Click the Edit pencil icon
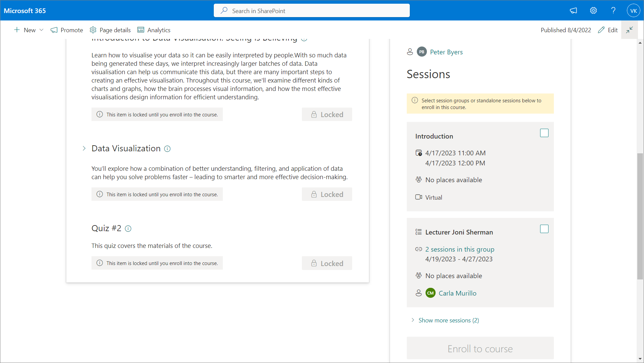The height and width of the screenshot is (363, 644). pyautogui.click(x=601, y=30)
